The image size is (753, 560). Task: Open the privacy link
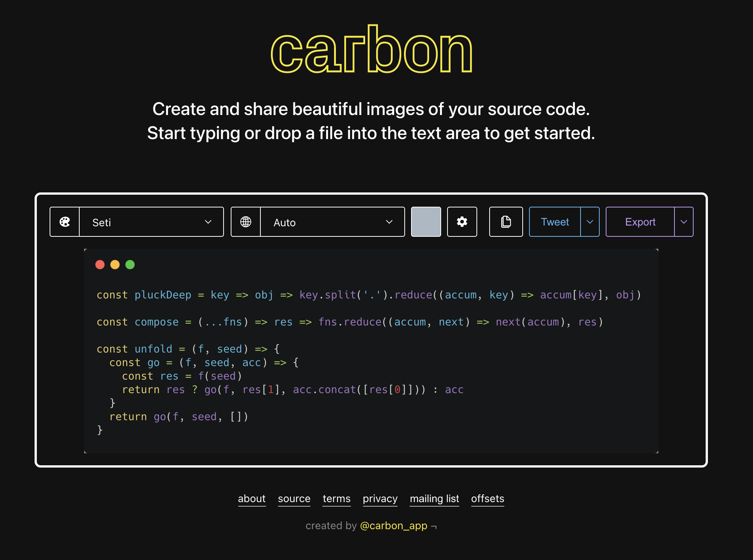(380, 499)
